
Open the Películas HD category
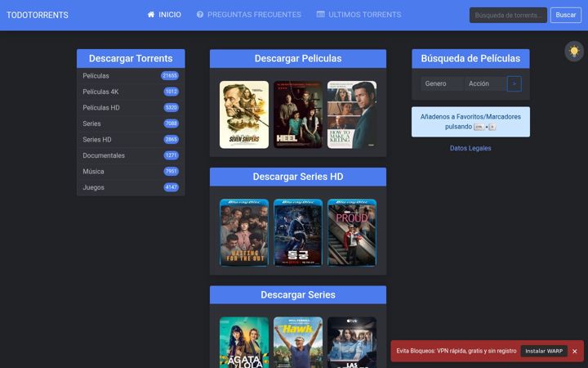point(131,108)
